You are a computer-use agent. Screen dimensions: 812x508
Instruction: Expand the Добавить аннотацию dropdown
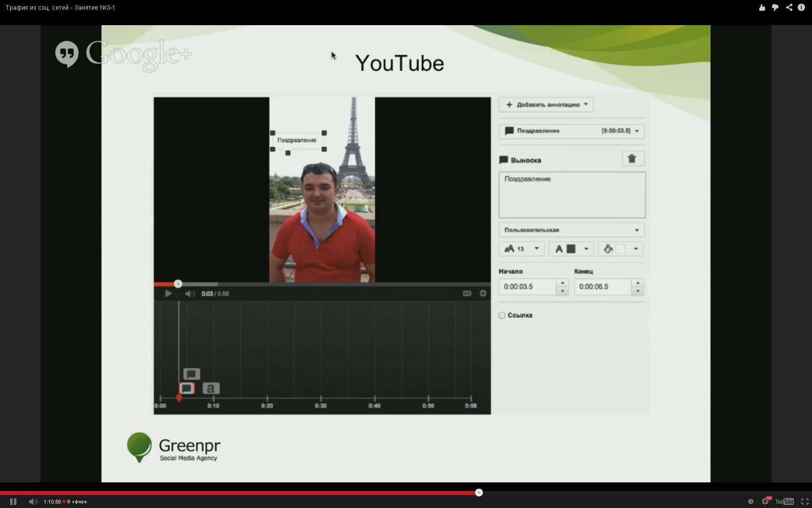point(546,105)
